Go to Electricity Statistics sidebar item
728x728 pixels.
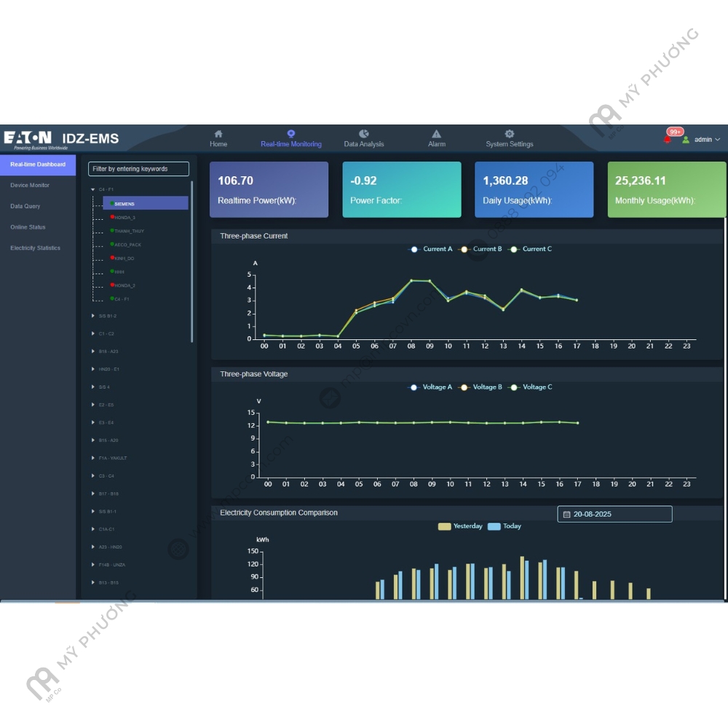pos(35,248)
